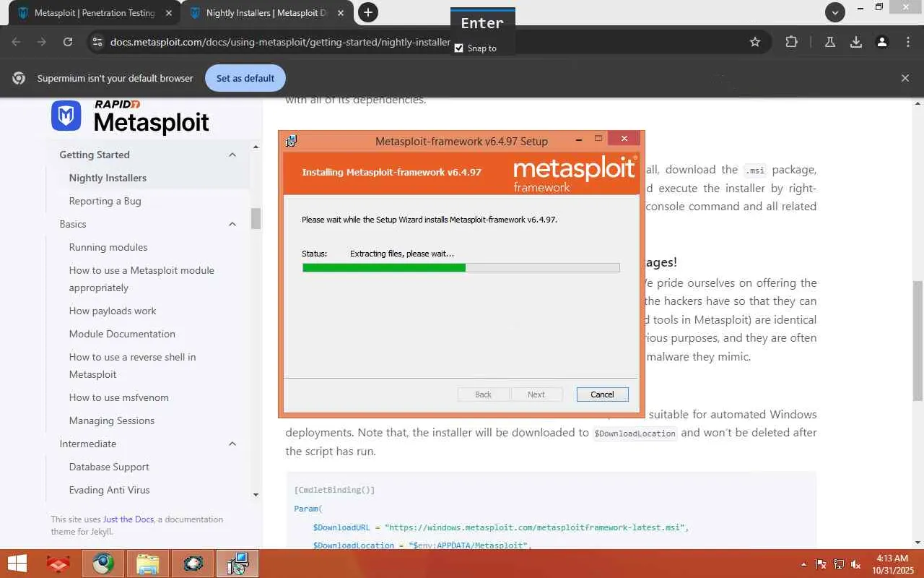The width and height of the screenshot is (924, 578).
Task: Click the sidebar scrollbar thumb
Action: click(x=256, y=218)
